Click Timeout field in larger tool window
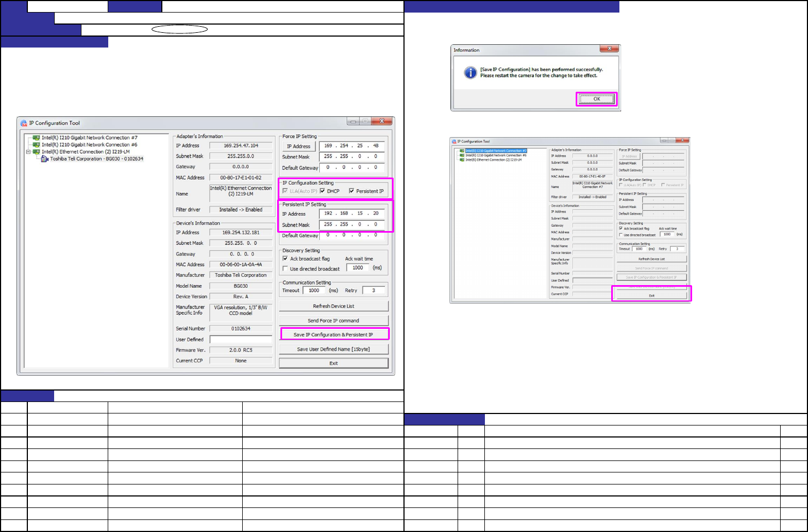 click(x=314, y=291)
